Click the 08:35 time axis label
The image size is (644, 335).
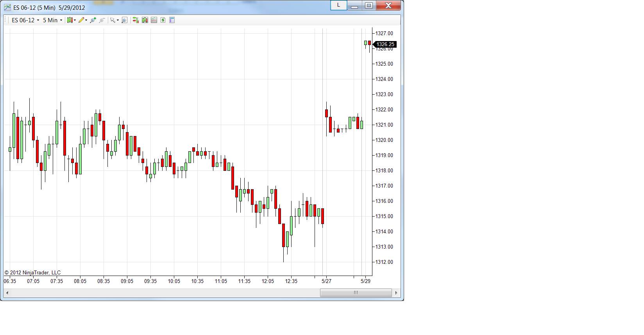[104, 281]
